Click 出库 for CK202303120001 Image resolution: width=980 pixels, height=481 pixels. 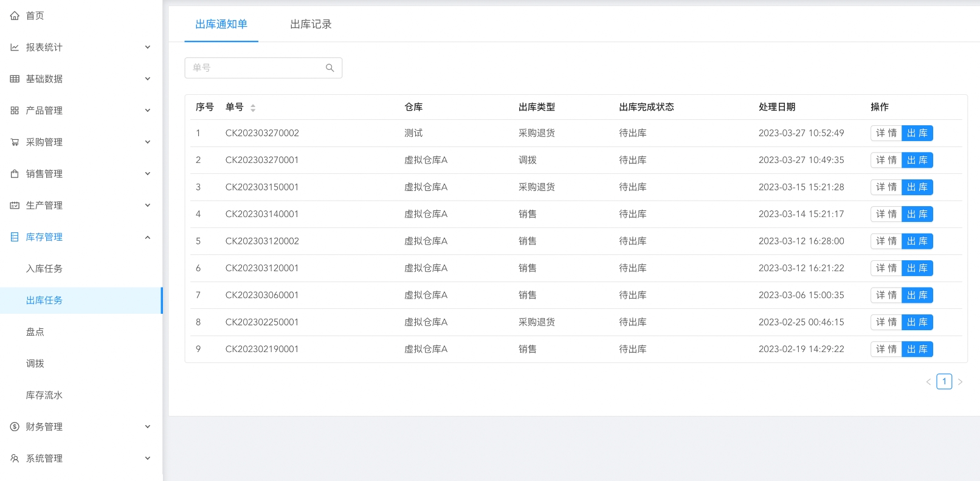pos(917,268)
